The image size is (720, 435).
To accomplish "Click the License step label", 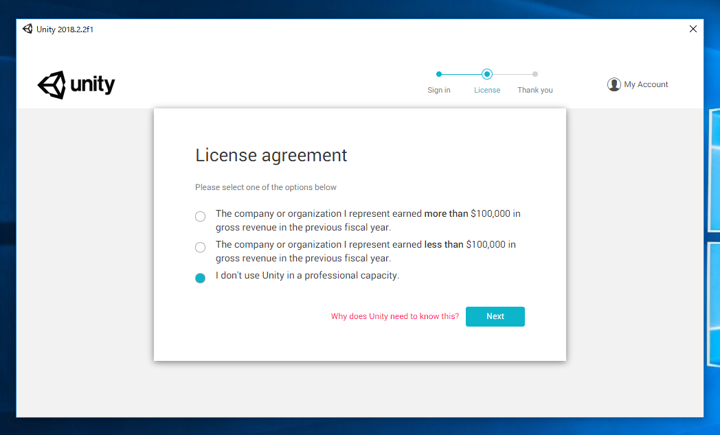I will (x=487, y=90).
